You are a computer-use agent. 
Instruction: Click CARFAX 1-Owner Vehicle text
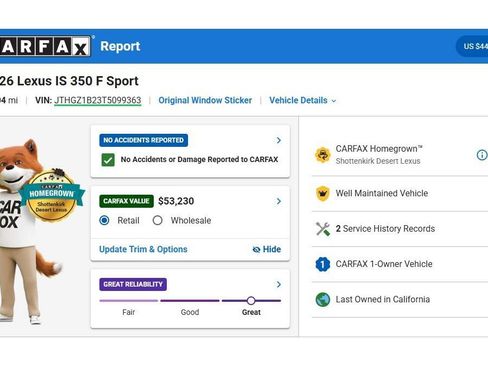point(384,264)
